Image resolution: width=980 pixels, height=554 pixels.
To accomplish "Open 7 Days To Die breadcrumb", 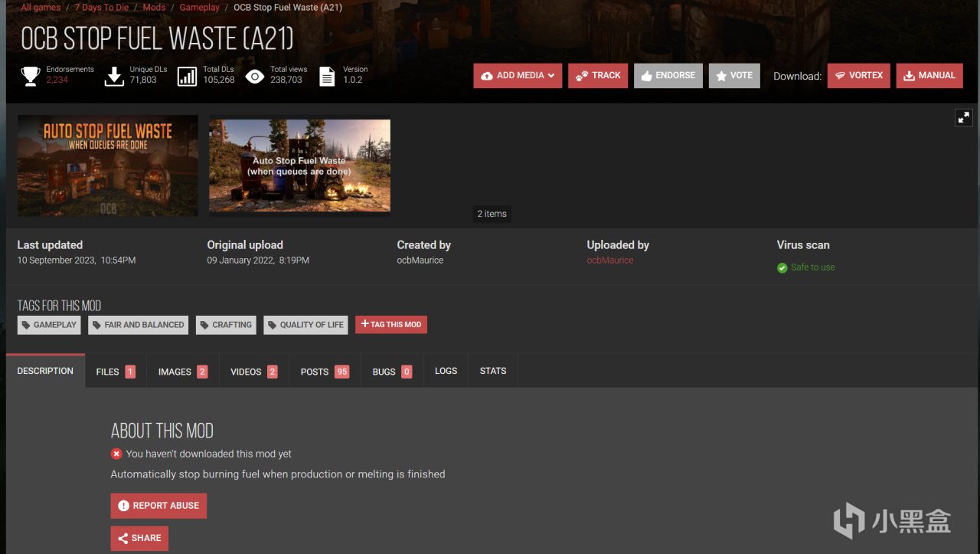I will pos(102,8).
